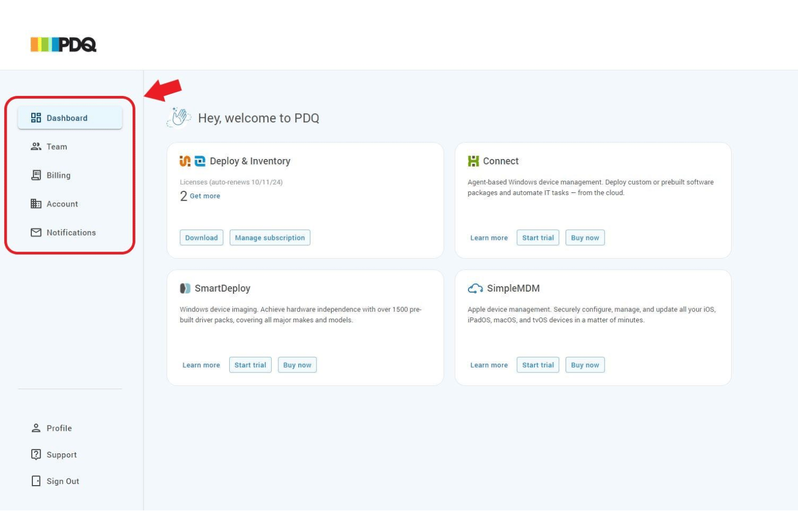The width and height of the screenshot is (798, 532).
Task: Click Buy now on SmartDeploy card
Action: pos(297,365)
